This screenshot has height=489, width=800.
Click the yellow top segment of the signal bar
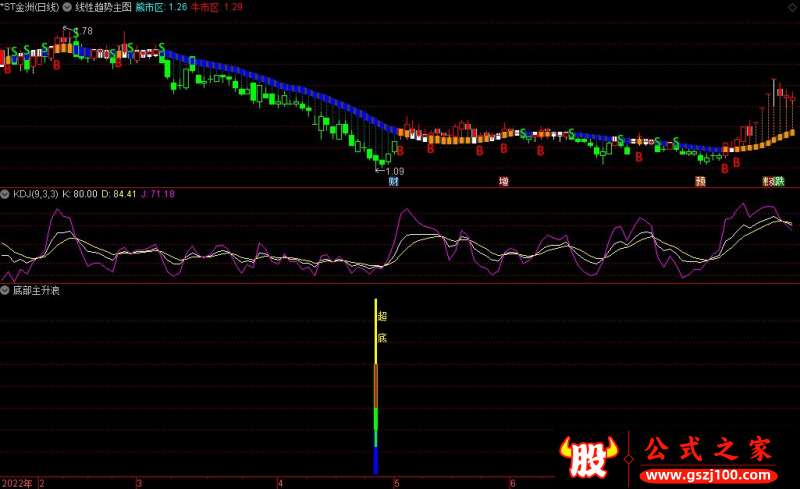click(x=376, y=332)
